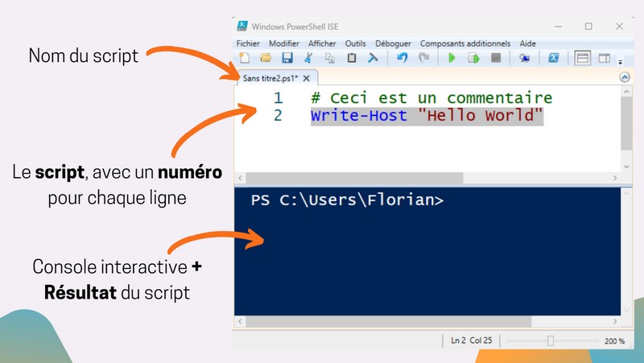Click the comment line 'Ceci est un commentaire'

pyautogui.click(x=431, y=97)
